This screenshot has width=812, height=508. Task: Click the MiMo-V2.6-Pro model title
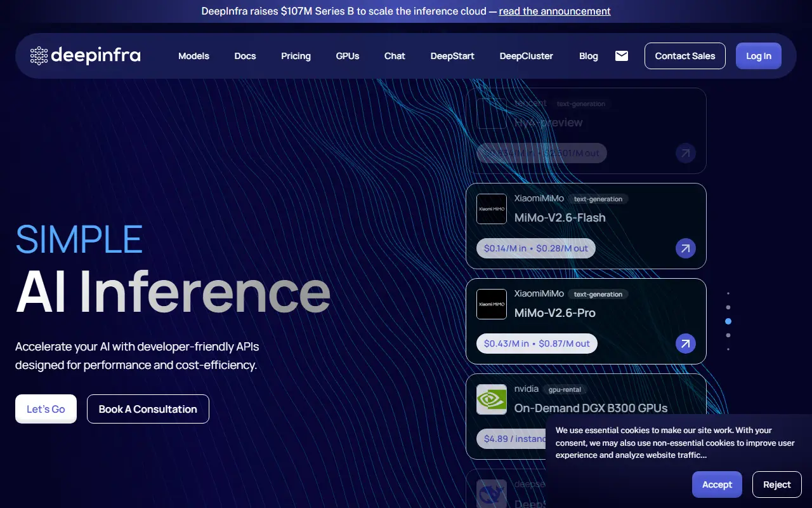pyautogui.click(x=555, y=312)
